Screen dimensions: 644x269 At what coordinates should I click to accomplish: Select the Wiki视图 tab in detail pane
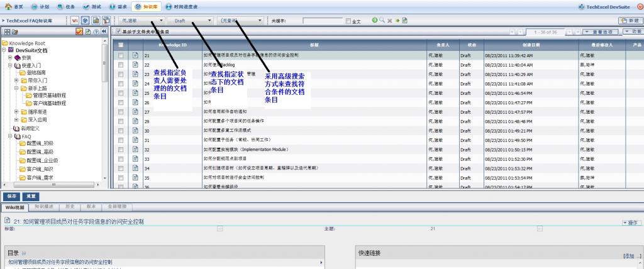(x=14, y=206)
